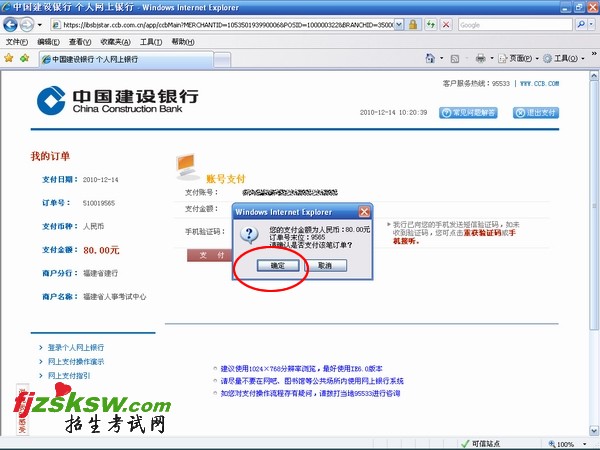Image resolution: width=600 pixels, height=450 pixels.
Task: Click the browser Back arrow button
Action: [11, 24]
